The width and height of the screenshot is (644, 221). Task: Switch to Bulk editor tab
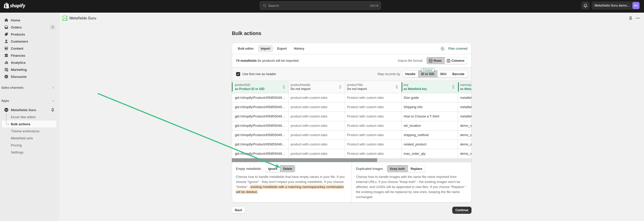246,49
